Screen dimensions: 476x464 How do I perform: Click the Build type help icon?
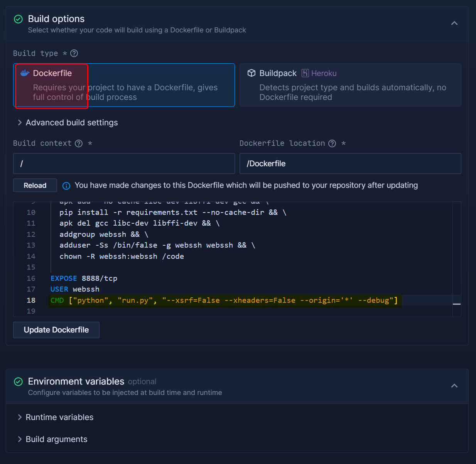coord(74,53)
